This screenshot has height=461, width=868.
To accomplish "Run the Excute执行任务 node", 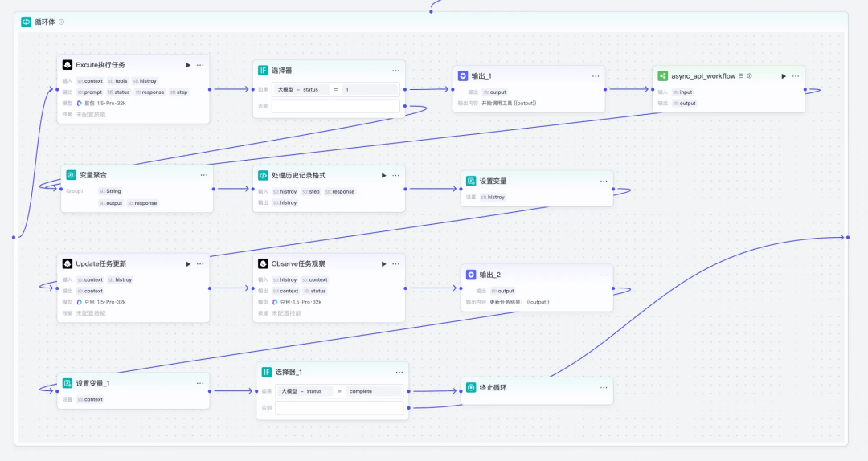I will point(188,65).
